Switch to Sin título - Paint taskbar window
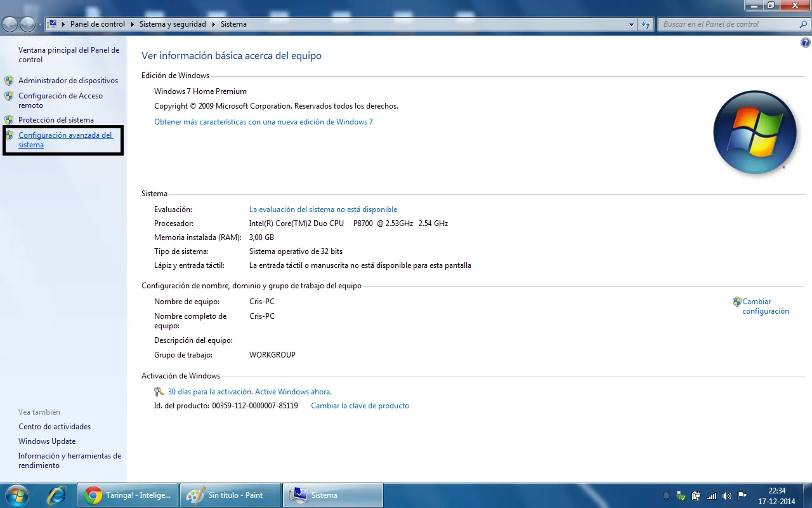This screenshot has height=508, width=812. (230, 495)
